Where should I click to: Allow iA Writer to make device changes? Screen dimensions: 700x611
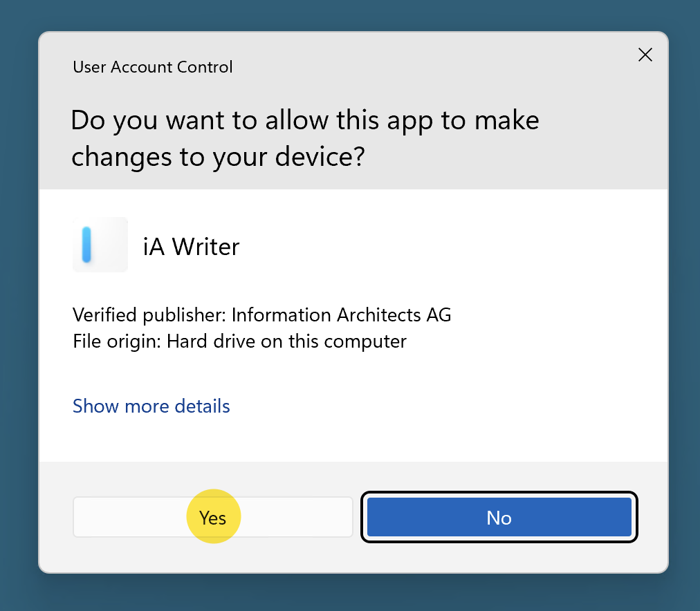tap(212, 517)
